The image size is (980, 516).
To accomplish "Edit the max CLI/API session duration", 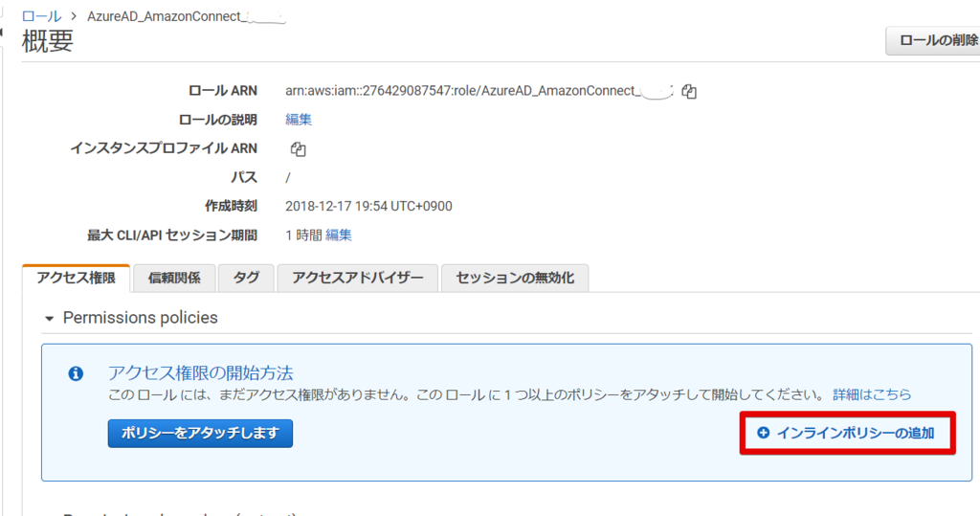I will coord(339,236).
